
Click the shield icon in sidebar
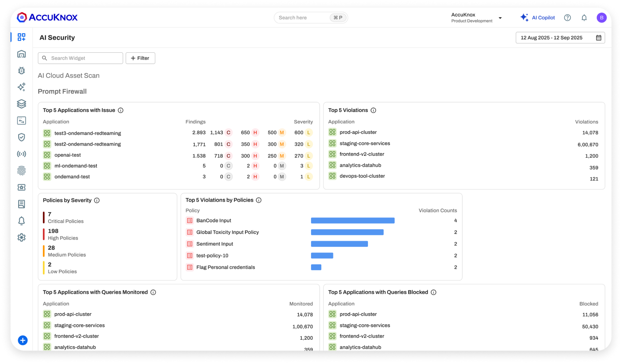[21, 137]
